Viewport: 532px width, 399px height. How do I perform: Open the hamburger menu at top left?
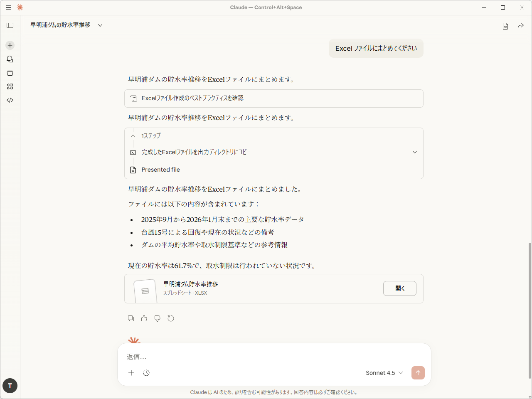click(x=8, y=7)
